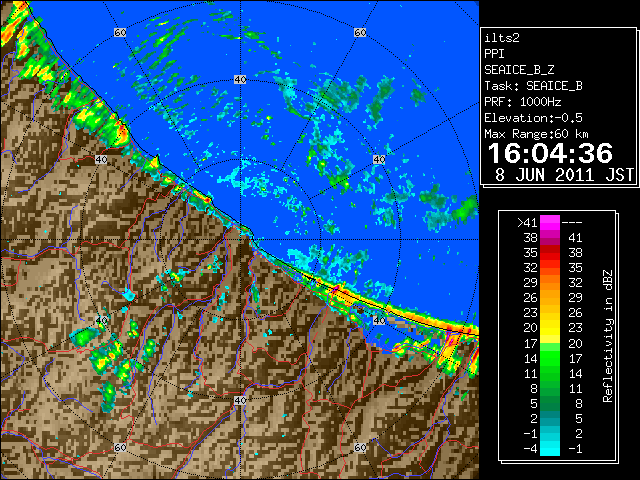The width and height of the screenshot is (640, 480).
Task: Click the -4 legend value
Action: [530, 449]
